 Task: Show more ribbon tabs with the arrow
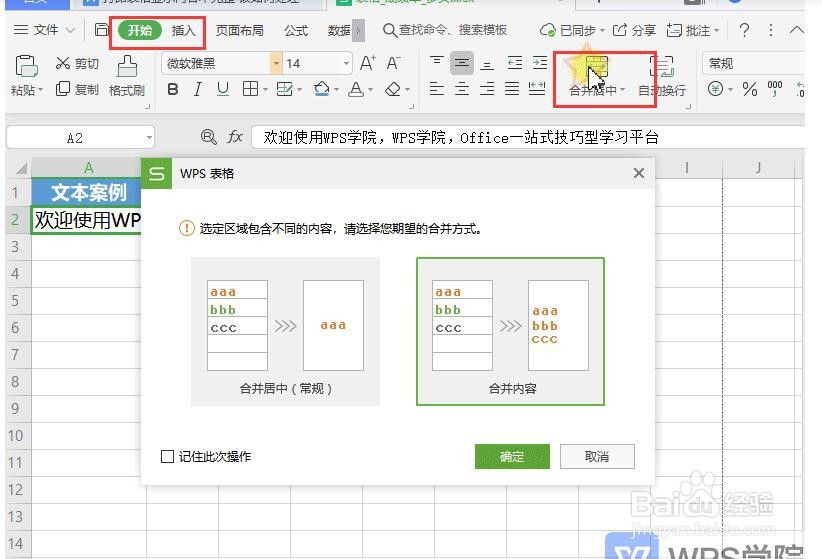tap(358, 30)
